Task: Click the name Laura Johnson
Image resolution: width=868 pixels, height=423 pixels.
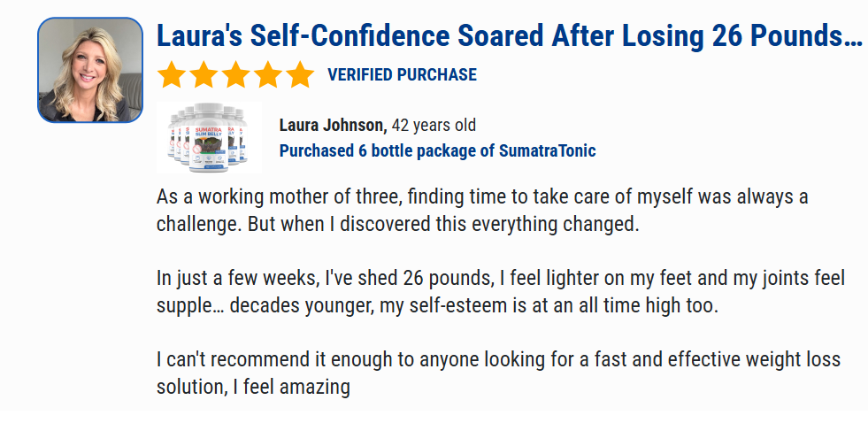Action: 333,125
